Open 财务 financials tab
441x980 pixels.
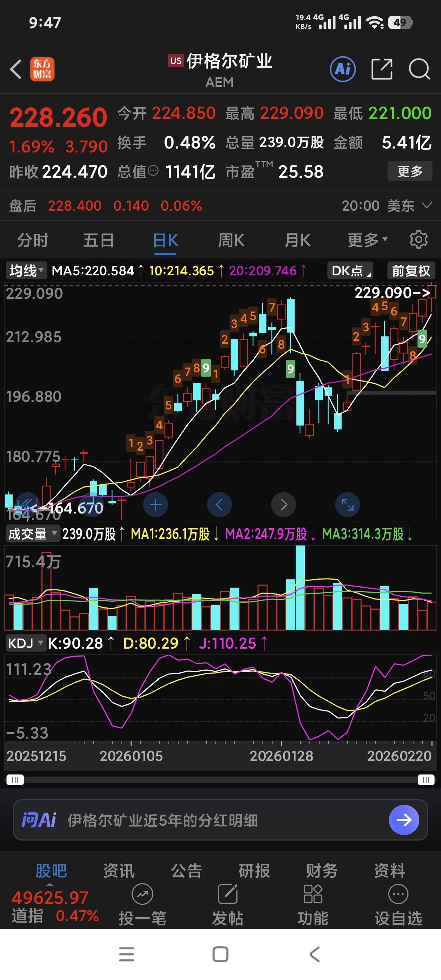coord(322,871)
